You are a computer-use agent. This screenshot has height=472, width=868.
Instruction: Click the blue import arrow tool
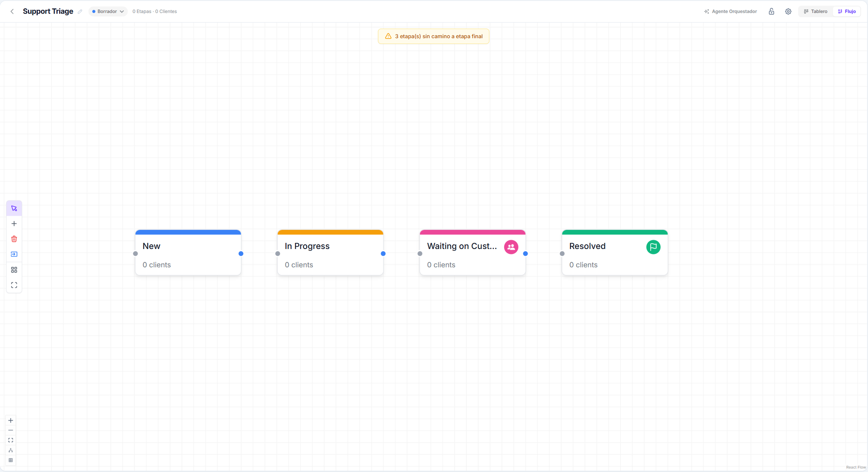[x=14, y=254]
